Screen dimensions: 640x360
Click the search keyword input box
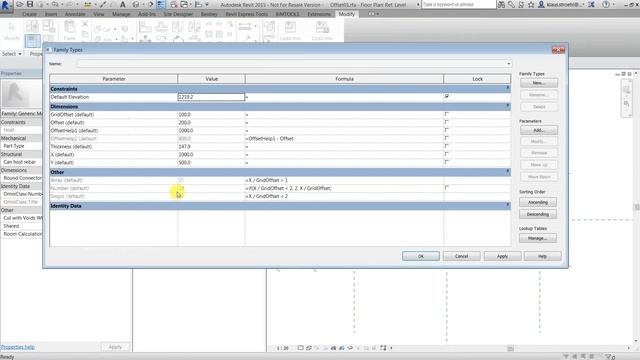pyautogui.click(x=459, y=4)
